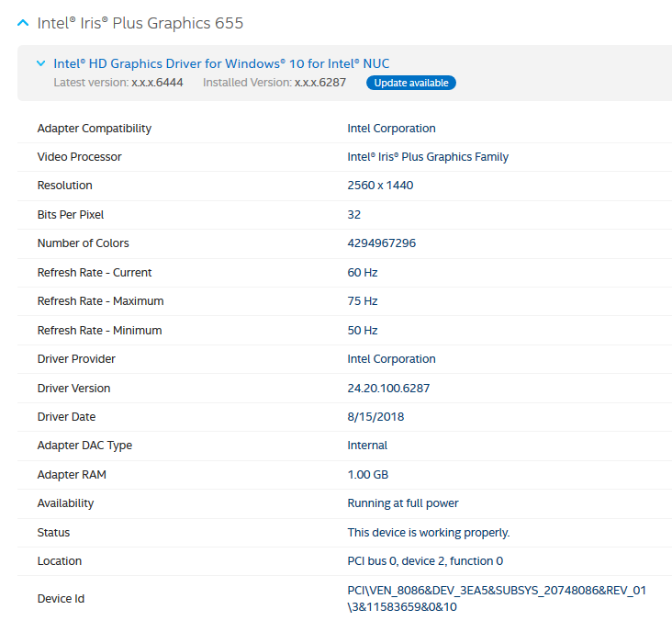Click the Adapter Compatibility label
Viewport: 672px width, 621px height.
[95, 129]
